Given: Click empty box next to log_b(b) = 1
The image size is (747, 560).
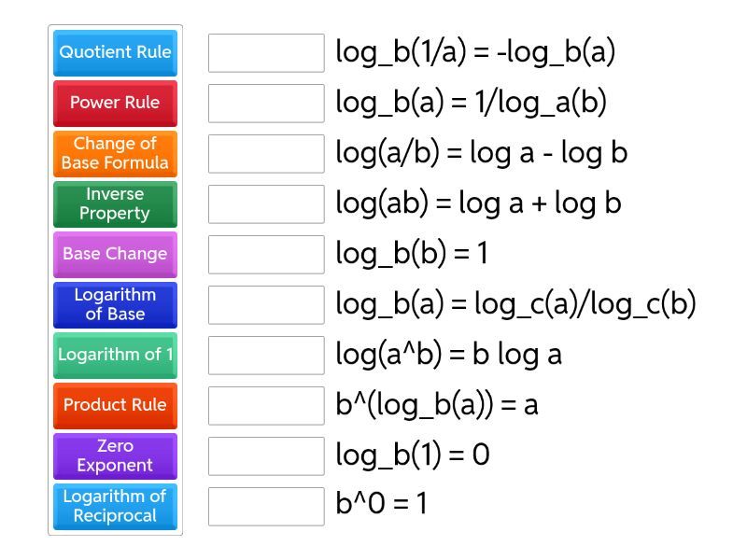Looking at the screenshot, I should point(266,255).
